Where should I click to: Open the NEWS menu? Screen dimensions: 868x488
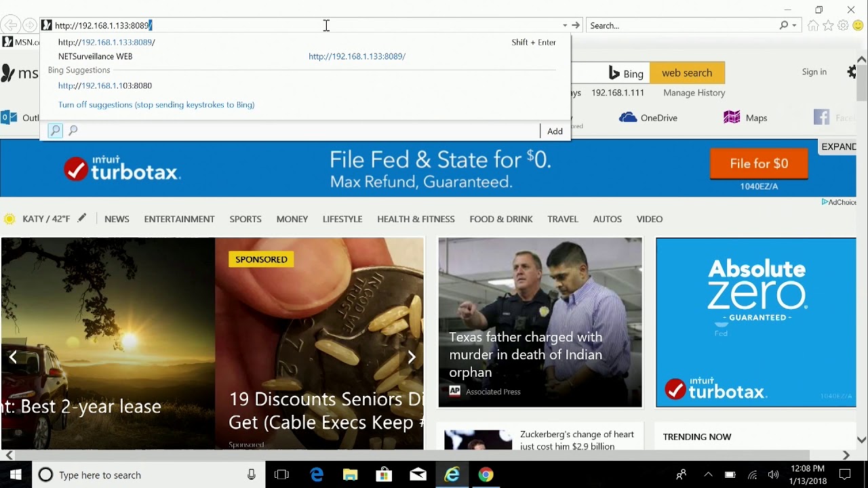pyautogui.click(x=117, y=219)
